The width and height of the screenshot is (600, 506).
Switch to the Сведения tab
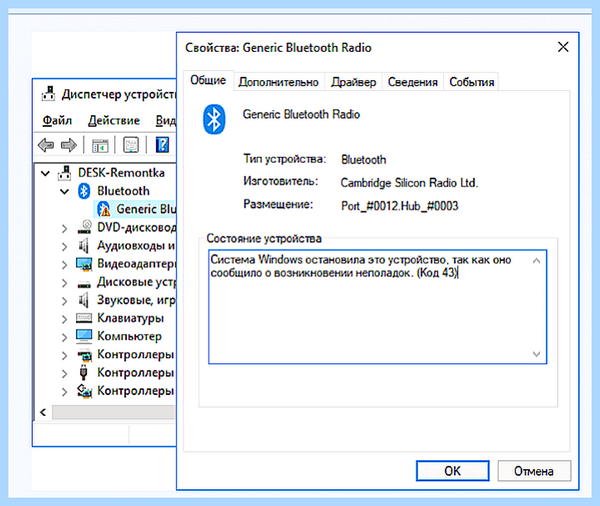coord(412,82)
